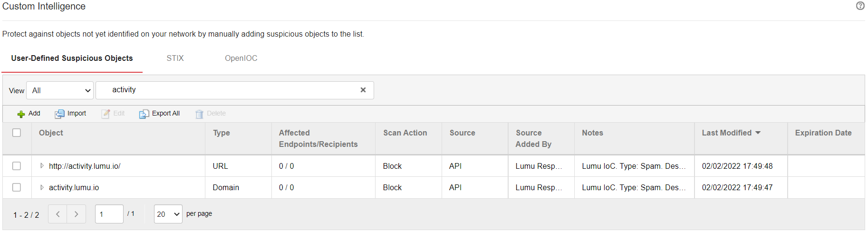Click timestamp 02/02/2022 17:49:48
This screenshot has width=868, height=232.
pos(737,166)
